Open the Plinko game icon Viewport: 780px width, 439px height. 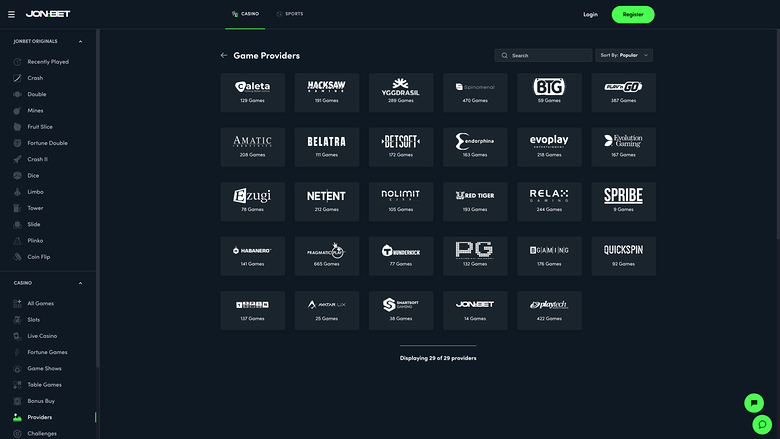[x=17, y=241]
